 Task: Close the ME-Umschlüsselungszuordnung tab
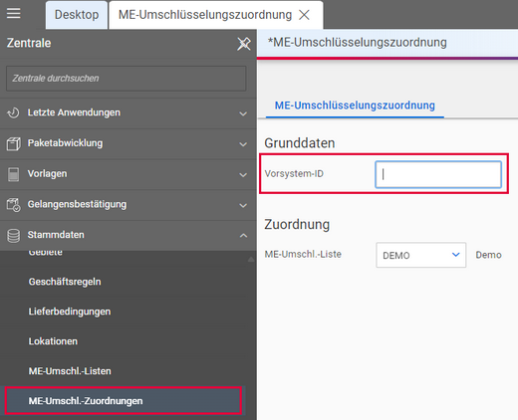(304, 15)
